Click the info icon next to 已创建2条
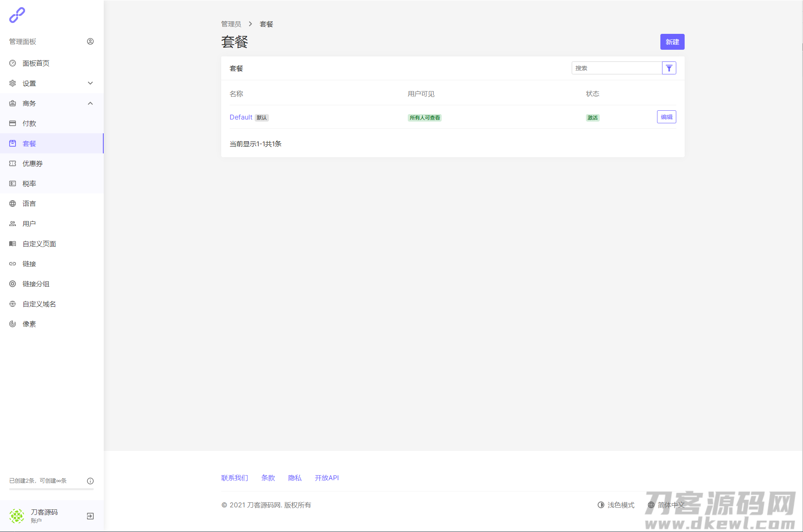 [x=90, y=481]
